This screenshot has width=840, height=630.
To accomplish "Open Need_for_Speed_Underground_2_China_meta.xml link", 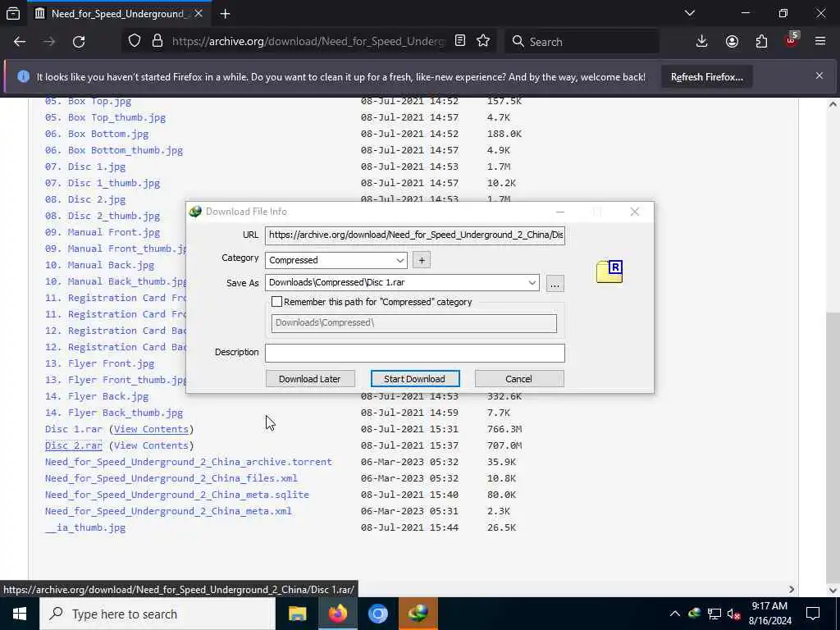I will click(168, 511).
